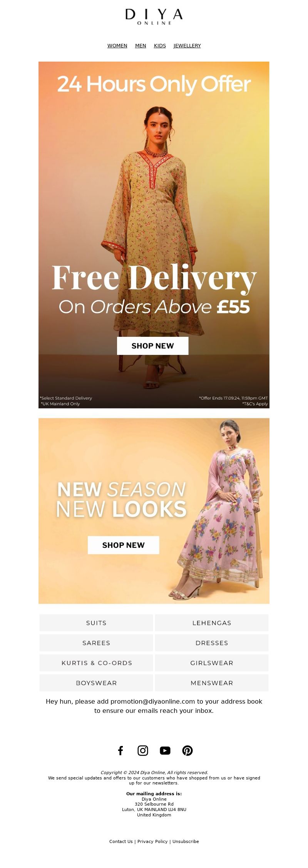Viewport: 308px width, 868px height.
Task: Open the WOMEN navigation link
Action: pos(117,45)
